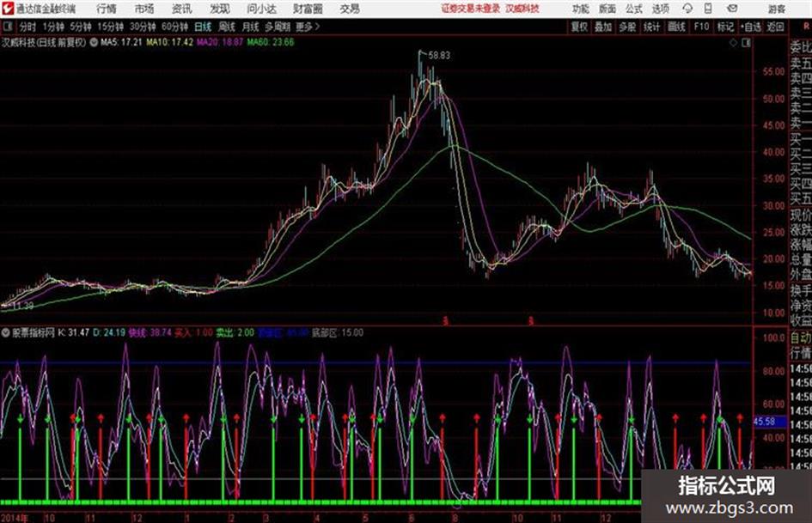
Task: Switch to the 60分钟 period tab
Action: click(x=175, y=27)
